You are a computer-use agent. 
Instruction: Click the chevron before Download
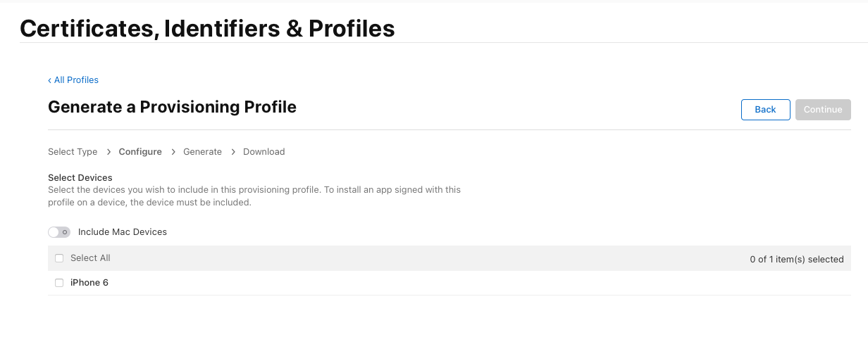[x=232, y=152]
